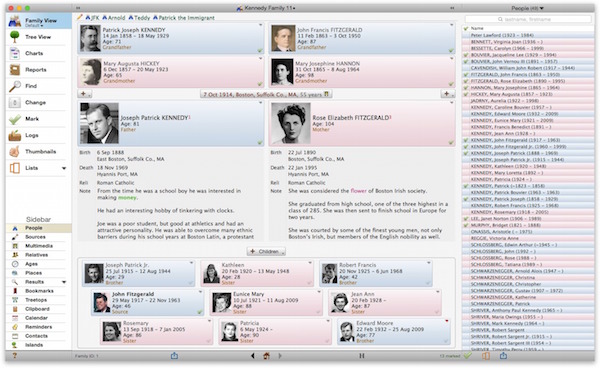Screen dimensions: 600x368
Task: Open the Find magnifier tool
Action: pos(31,86)
